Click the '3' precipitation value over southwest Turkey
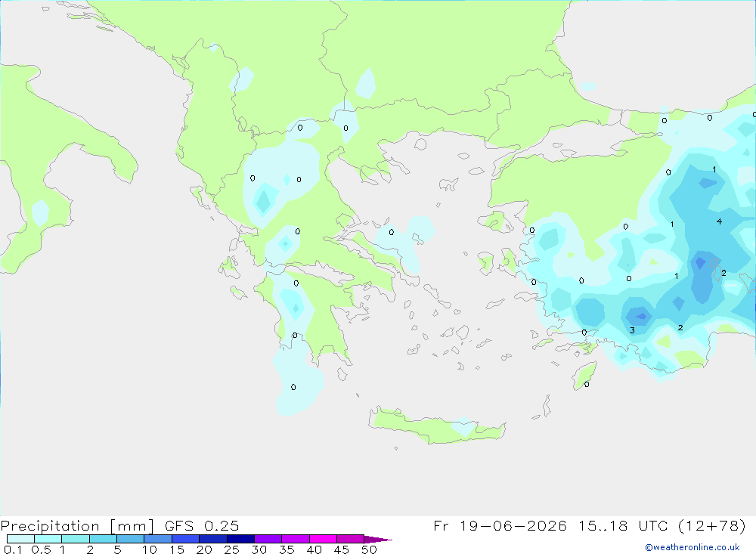756x554 pixels. pos(632,330)
